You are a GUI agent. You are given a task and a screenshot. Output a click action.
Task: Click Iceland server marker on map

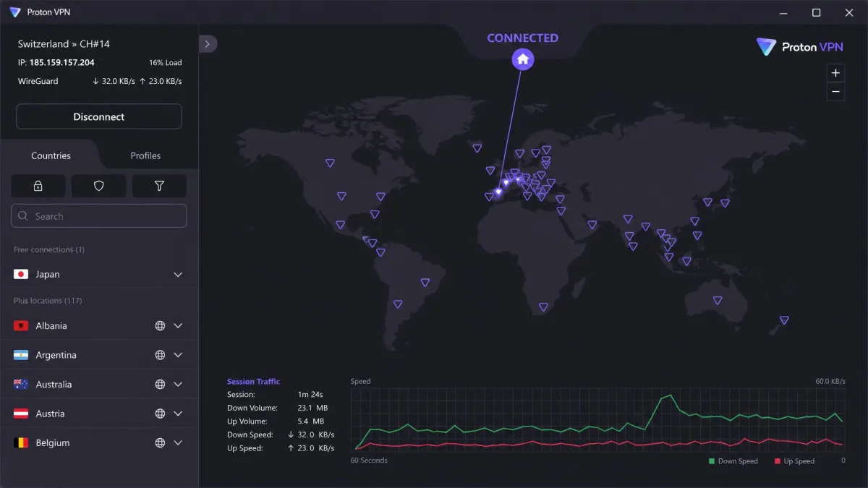click(477, 148)
